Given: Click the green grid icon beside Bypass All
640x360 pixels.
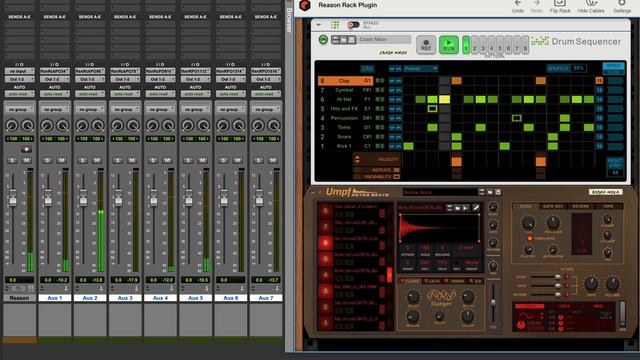Looking at the screenshot, I should point(335,25).
